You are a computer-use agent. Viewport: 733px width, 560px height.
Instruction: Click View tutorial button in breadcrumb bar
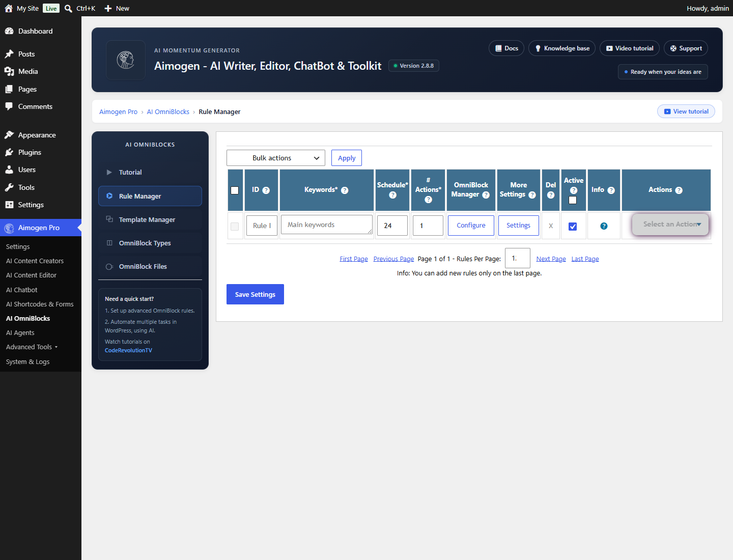point(686,111)
